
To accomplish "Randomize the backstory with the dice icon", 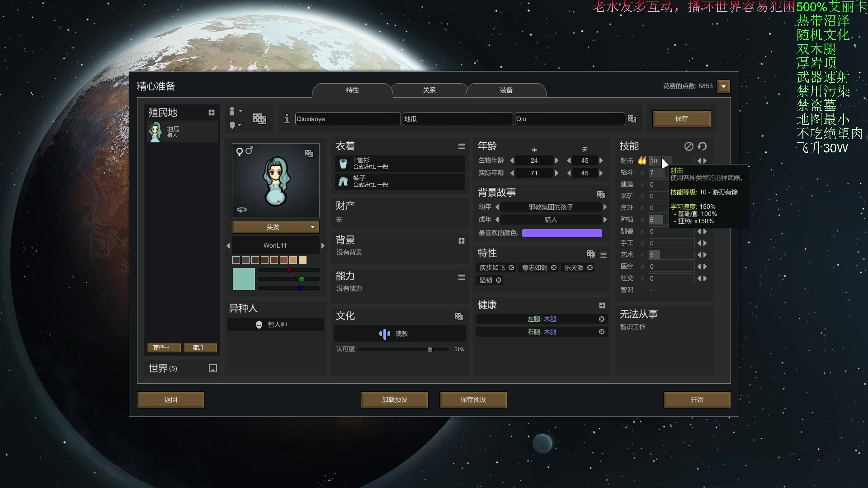I will tap(601, 194).
